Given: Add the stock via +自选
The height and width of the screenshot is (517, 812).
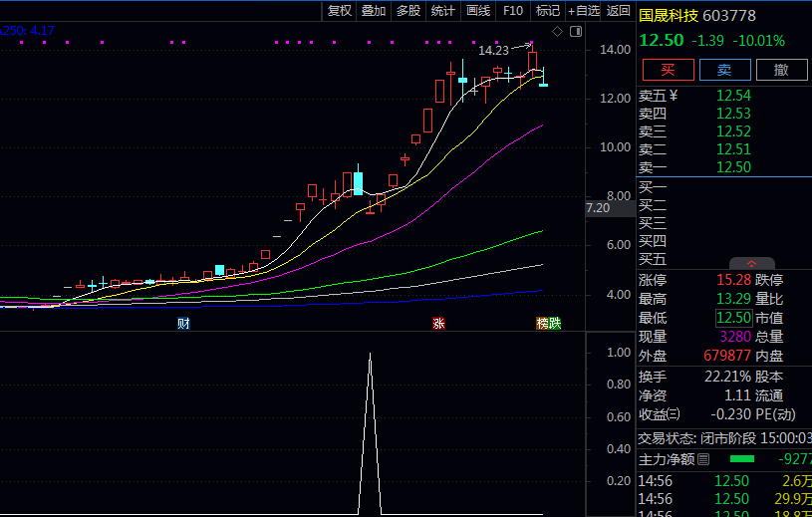Looking at the screenshot, I should (584, 10).
